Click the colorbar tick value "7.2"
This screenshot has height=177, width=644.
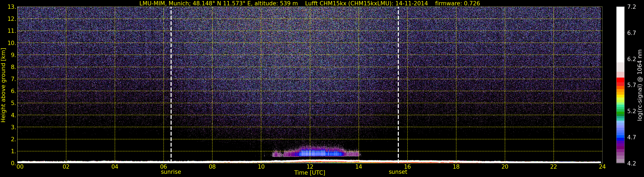click(632, 7)
